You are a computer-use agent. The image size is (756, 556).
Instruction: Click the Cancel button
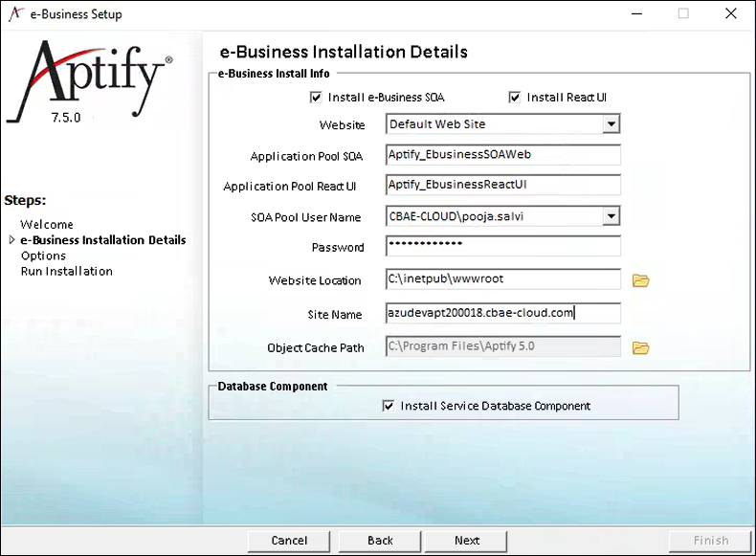point(289,541)
